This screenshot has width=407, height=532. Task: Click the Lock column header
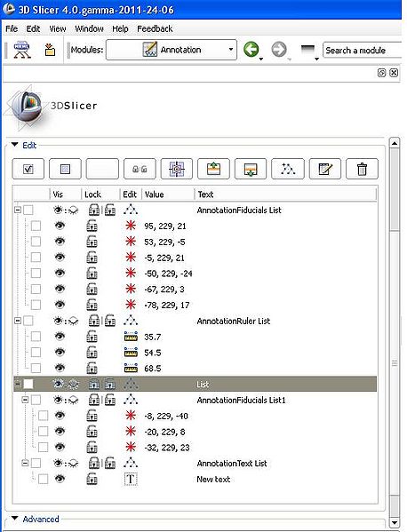point(100,195)
